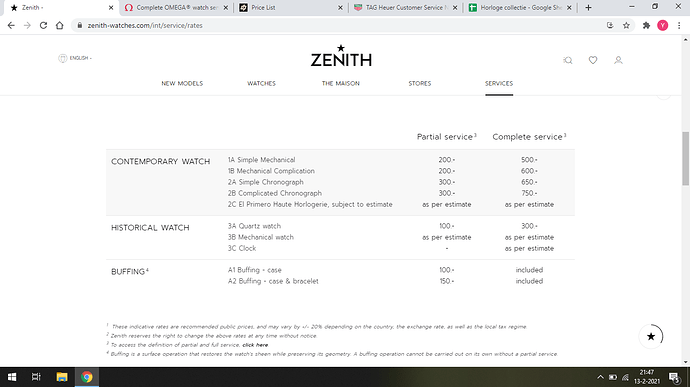Click the battery tray icon
This screenshot has width=690, height=387.
[x=613, y=377]
